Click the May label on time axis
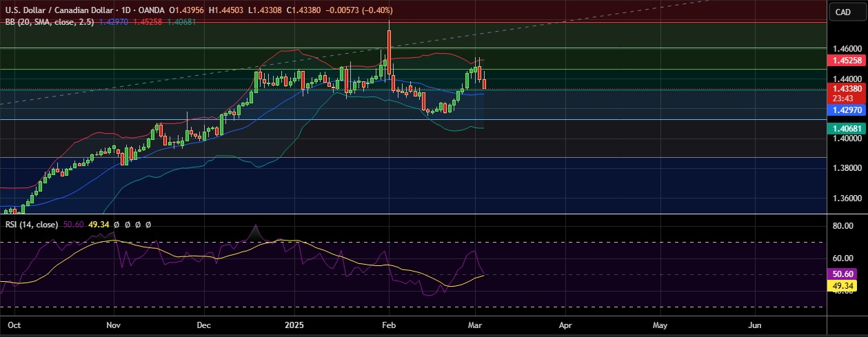This screenshot has height=337, width=868. (660, 324)
